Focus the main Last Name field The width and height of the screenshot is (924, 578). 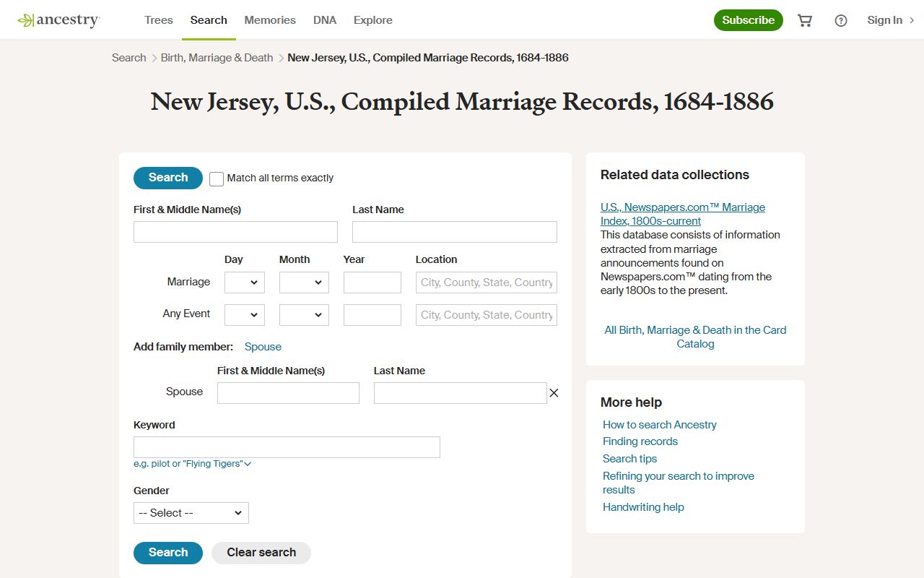[x=455, y=232]
